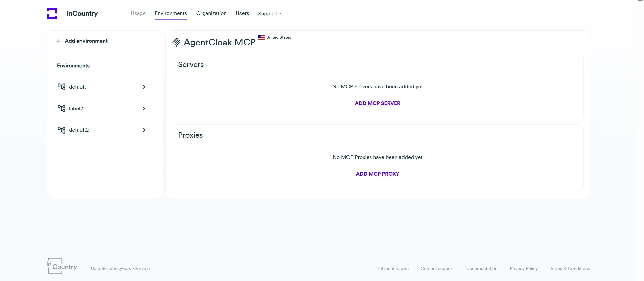Viewport: 644px width, 281px height.
Task: Select the label3 environment name
Action: (76, 109)
